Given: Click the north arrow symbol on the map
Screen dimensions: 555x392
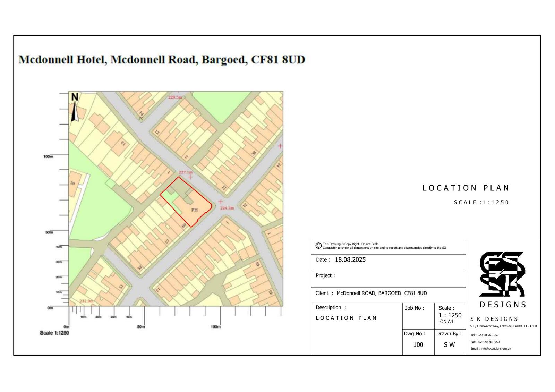Looking at the screenshot, I should 75,108.
